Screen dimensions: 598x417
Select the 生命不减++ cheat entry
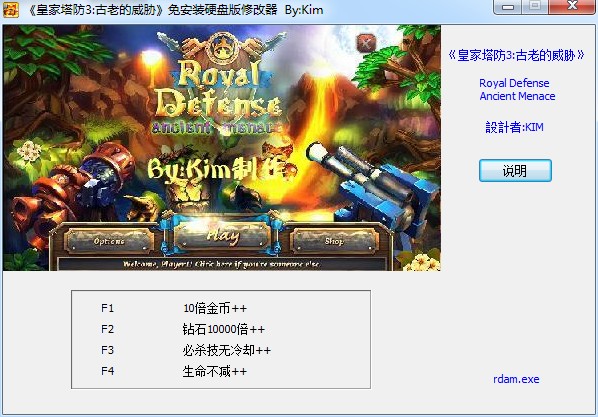(x=215, y=371)
